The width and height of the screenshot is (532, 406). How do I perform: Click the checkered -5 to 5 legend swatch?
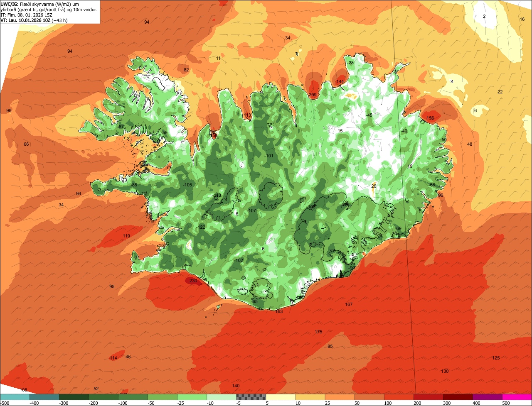[x=251, y=397]
